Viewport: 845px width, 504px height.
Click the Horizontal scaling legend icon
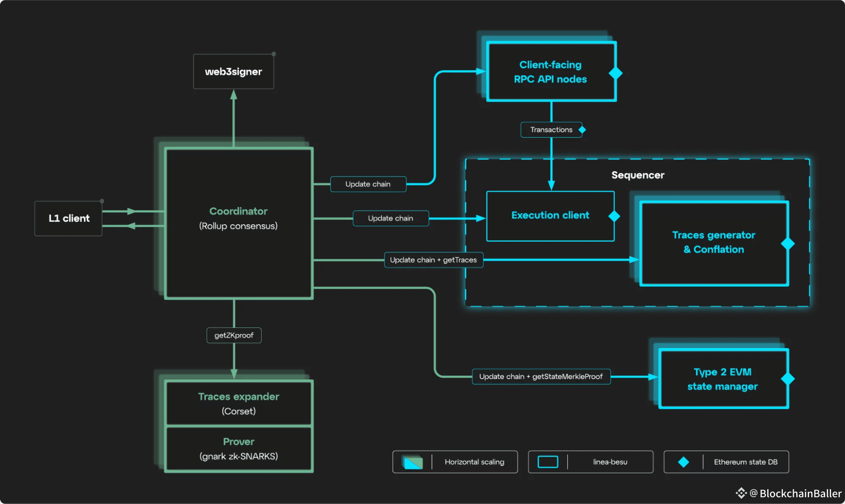[x=413, y=462]
